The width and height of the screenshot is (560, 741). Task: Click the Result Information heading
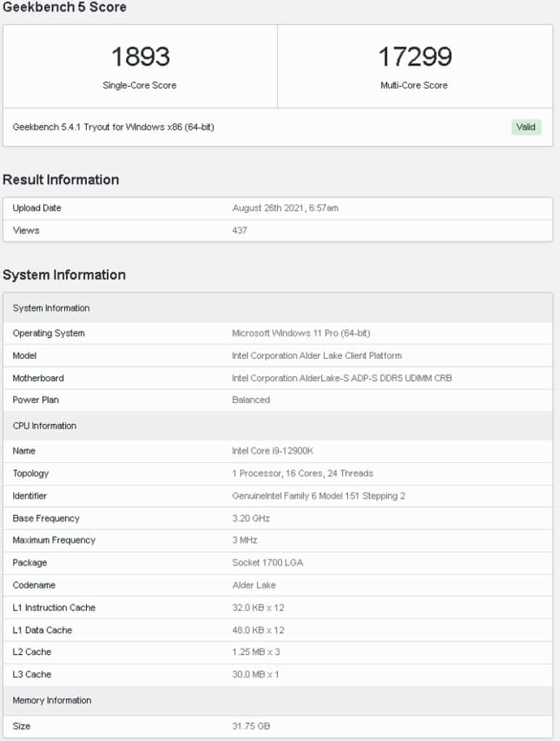pos(61,179)
